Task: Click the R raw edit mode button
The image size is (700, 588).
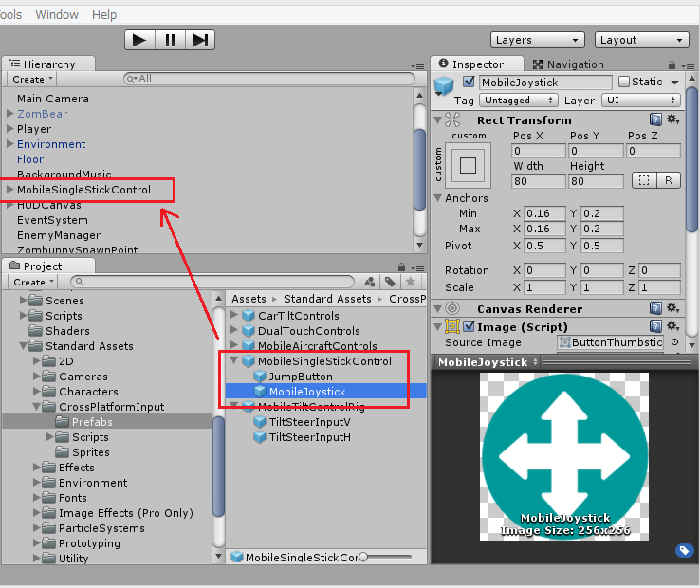Action: [668, 180]
